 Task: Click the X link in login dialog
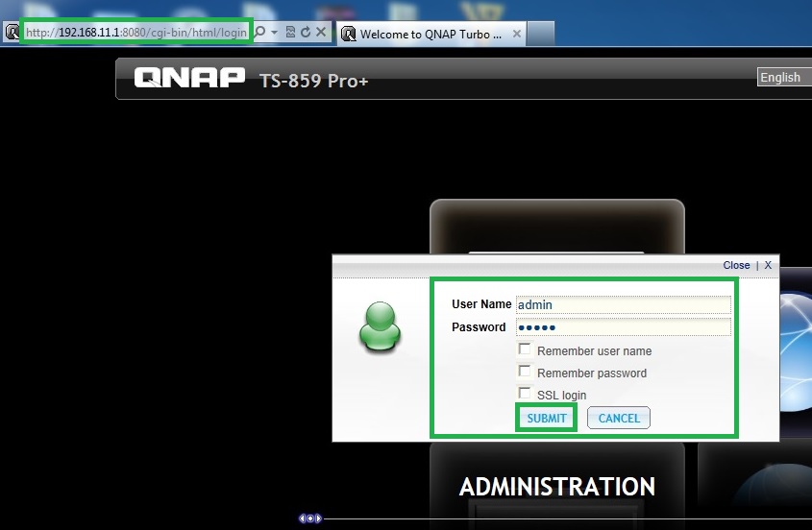(x=768, y=265)
